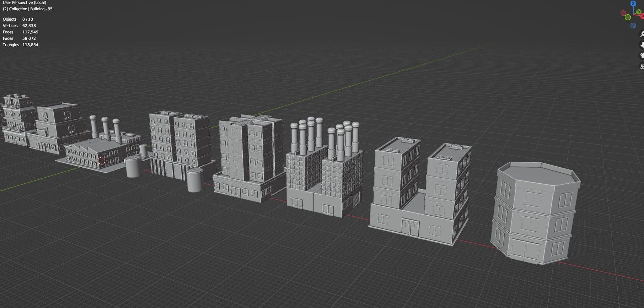The width and height of the screenshot is (644, 308).
Task: Click the Objects '0 / 10' statistic
Action: (x=28, y=19)
